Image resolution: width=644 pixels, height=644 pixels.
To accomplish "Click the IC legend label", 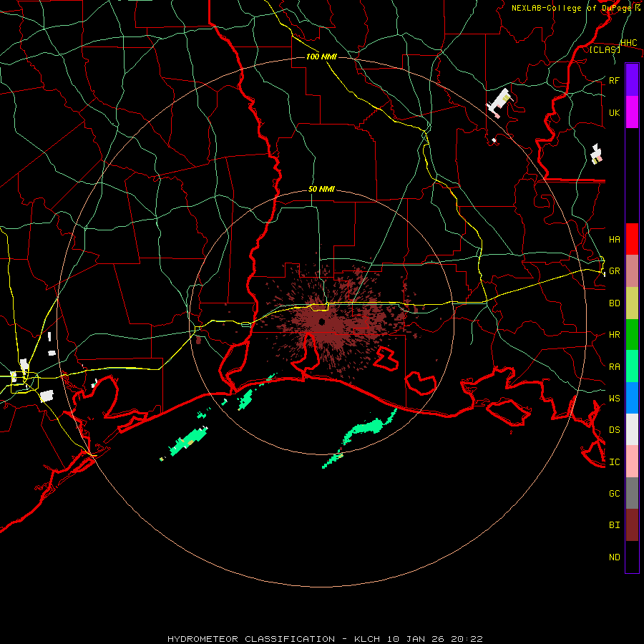I will click(x=614, y=462).
